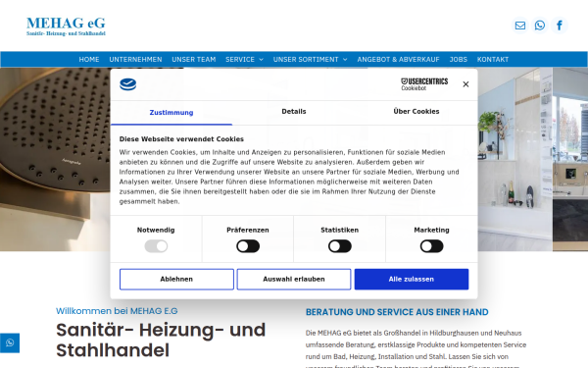Expand the Service menu chevron
The height and width of the screenshot is (368, 588).
(261, 60)
